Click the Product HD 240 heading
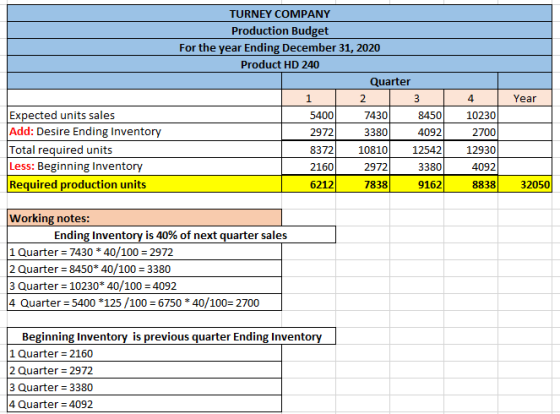The height and width of the screenshot is (414, 560). pos(280,64)
